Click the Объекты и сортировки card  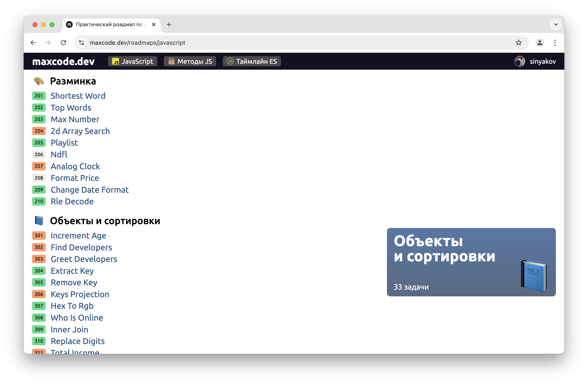471,262
